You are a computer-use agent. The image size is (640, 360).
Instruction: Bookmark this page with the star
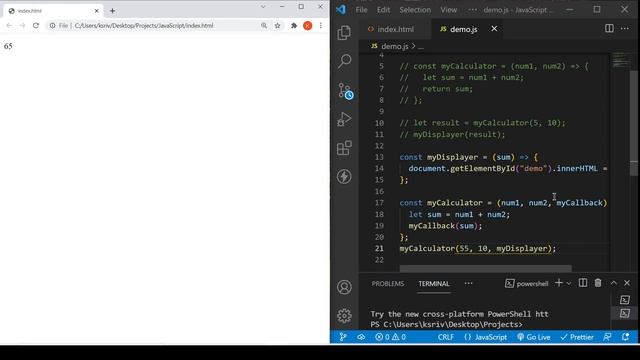pyautogui.click(x=278, y=25)
